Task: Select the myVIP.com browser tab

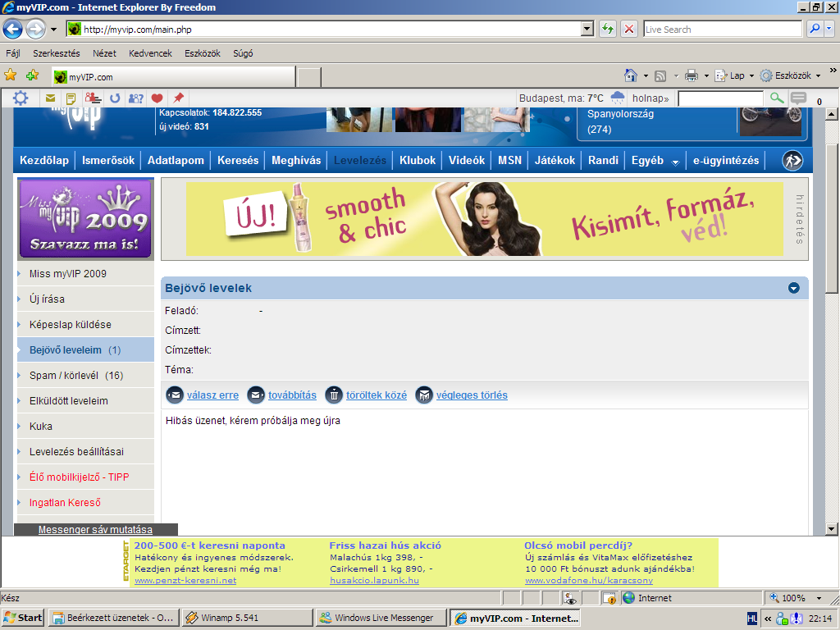Action: 173,76
